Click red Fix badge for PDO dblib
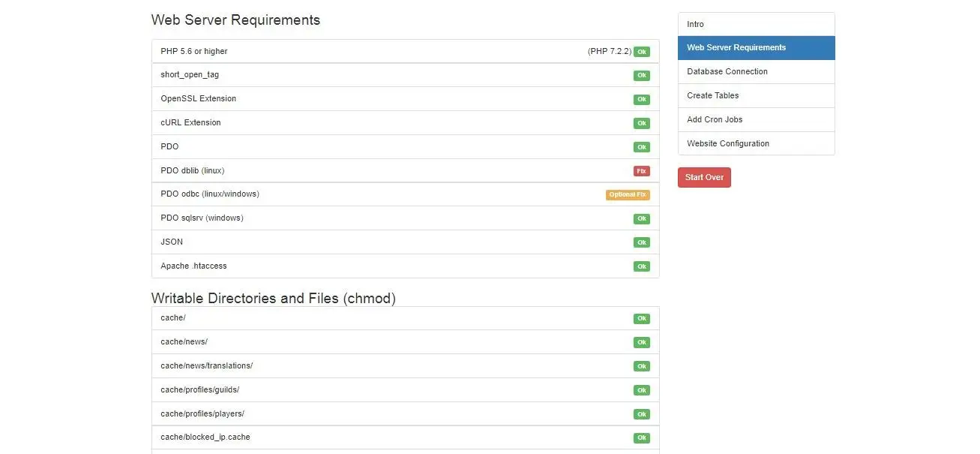Image resolution: width=980 pixels, height=454 pixels. pyautogui.click(x=642, y=171)
